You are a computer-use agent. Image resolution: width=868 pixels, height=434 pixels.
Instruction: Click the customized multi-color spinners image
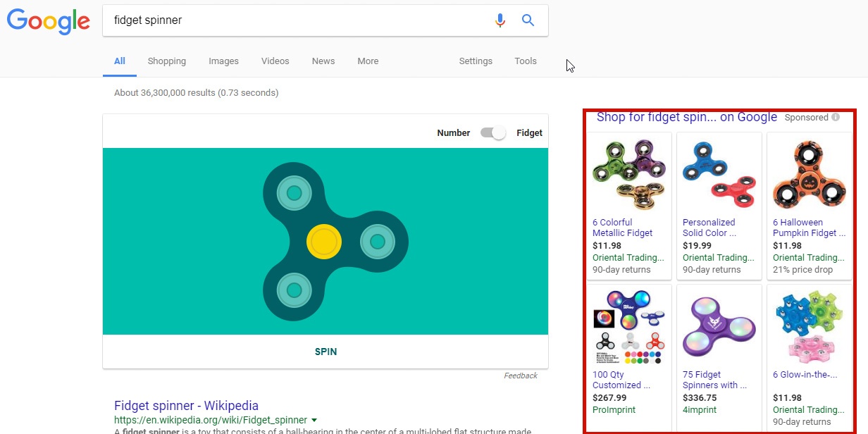coord(629,327)
